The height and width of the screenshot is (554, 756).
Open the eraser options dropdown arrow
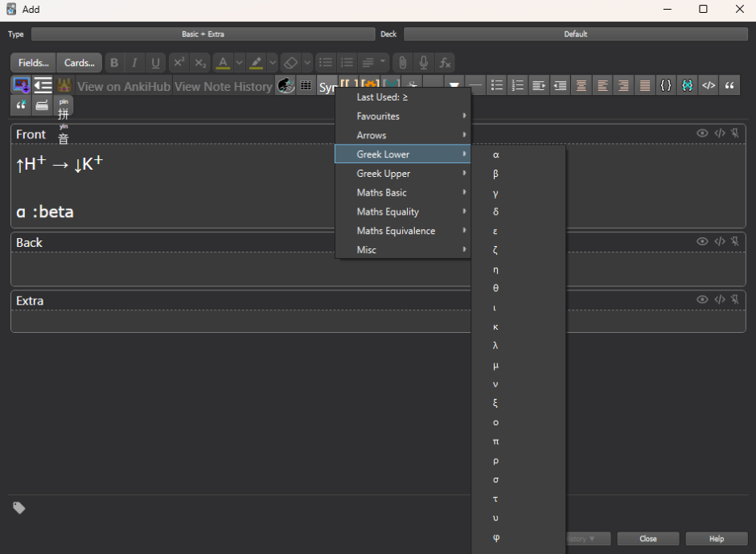[307, 63]
